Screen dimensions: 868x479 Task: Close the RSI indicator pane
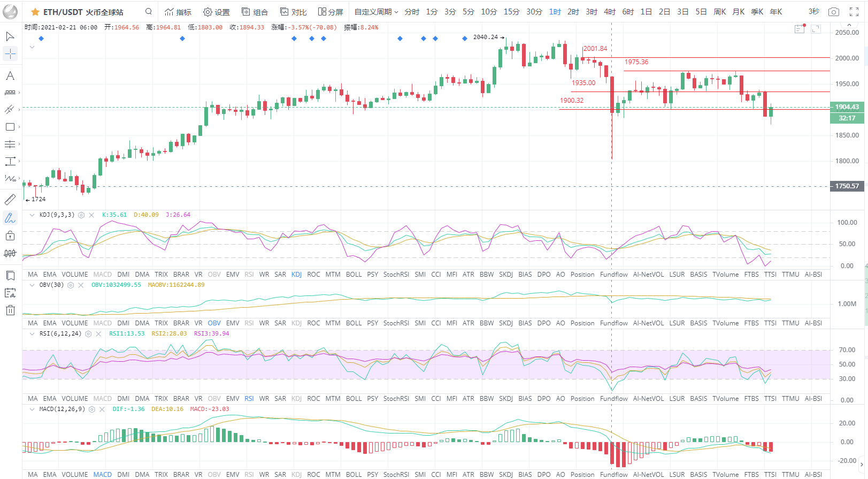click(98, 334)
